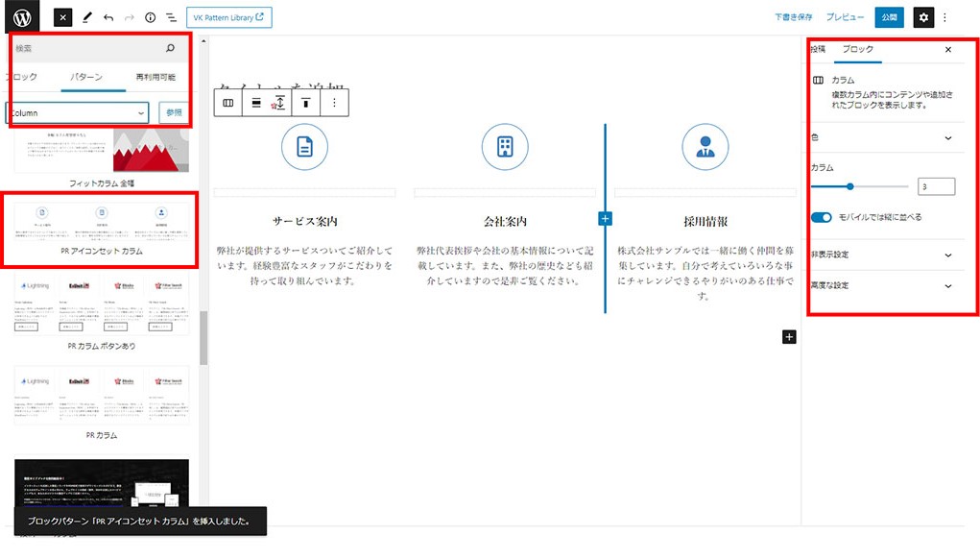Open the document info details icon
Screen dimensions: 980x559
[x=150, y=17]
